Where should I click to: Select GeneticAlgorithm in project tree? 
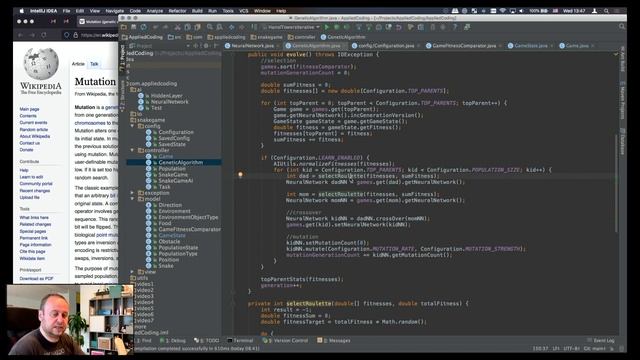pos(180,162)
